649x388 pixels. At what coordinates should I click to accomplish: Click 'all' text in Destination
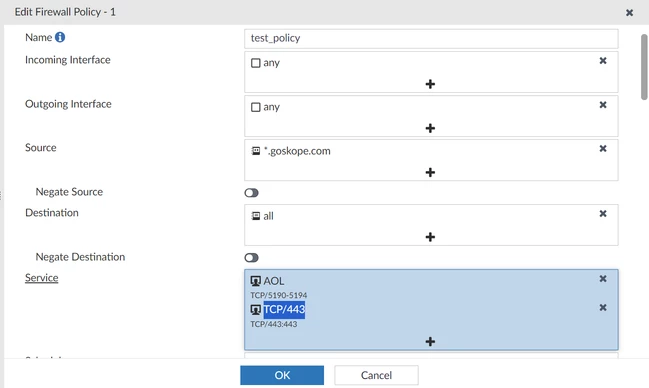coord(268,216)
